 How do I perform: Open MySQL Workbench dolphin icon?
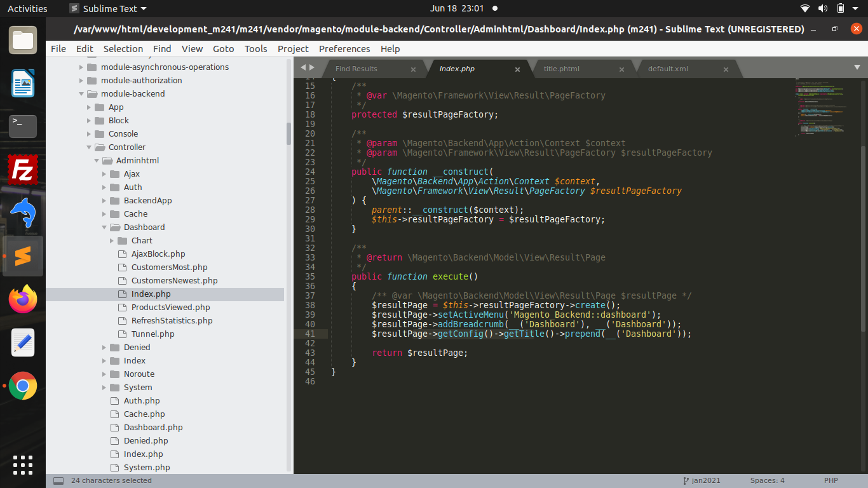(x=23, y=213)
